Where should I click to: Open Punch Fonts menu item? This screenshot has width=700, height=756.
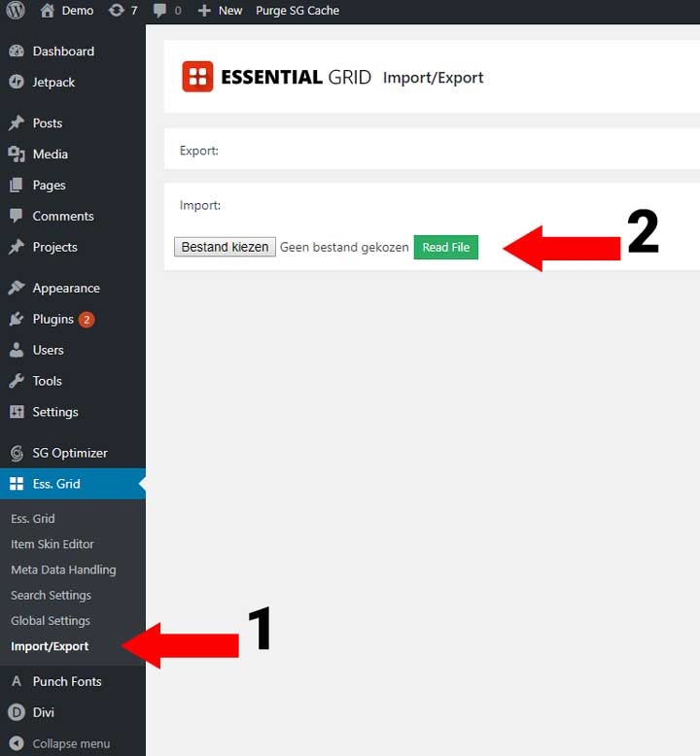pos(67,681)
